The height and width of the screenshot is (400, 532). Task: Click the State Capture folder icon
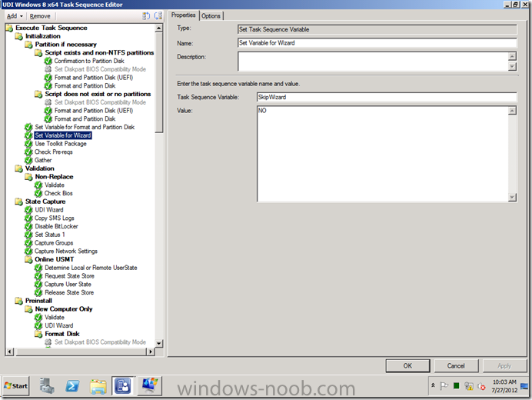tap(18, 202)
